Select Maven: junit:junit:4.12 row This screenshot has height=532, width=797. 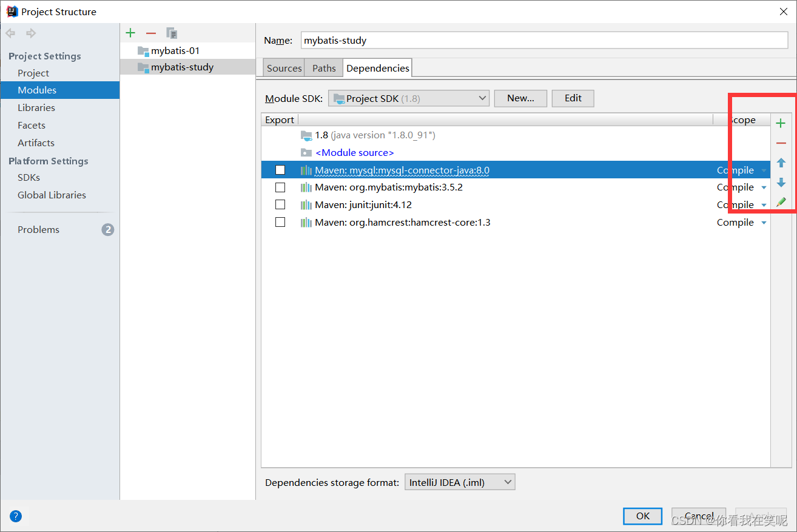pos(516,205)
